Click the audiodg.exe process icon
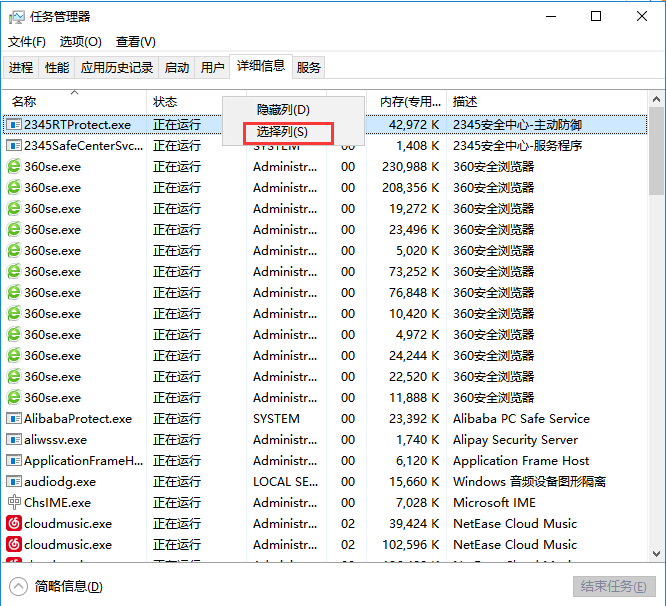The image size is (666, 606). [x=14, y=482]
